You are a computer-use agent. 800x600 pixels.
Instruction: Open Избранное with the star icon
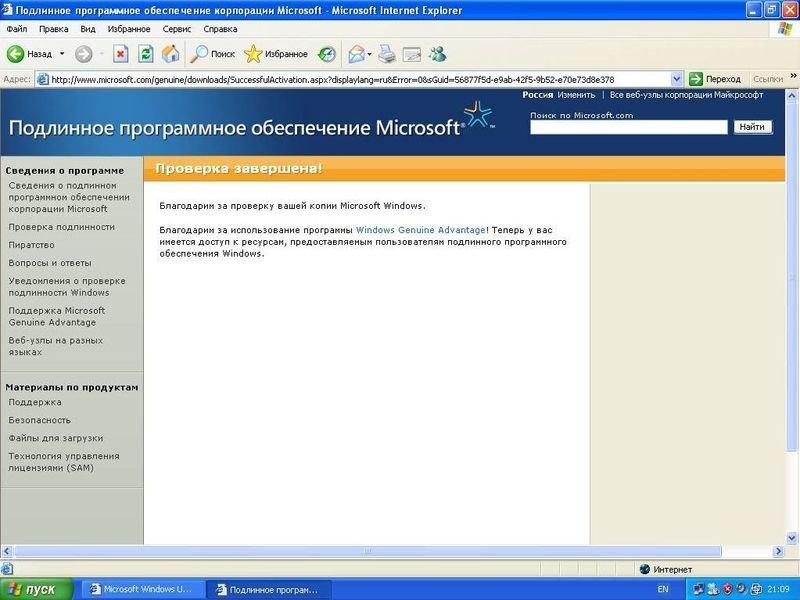(x=253, y=52)
